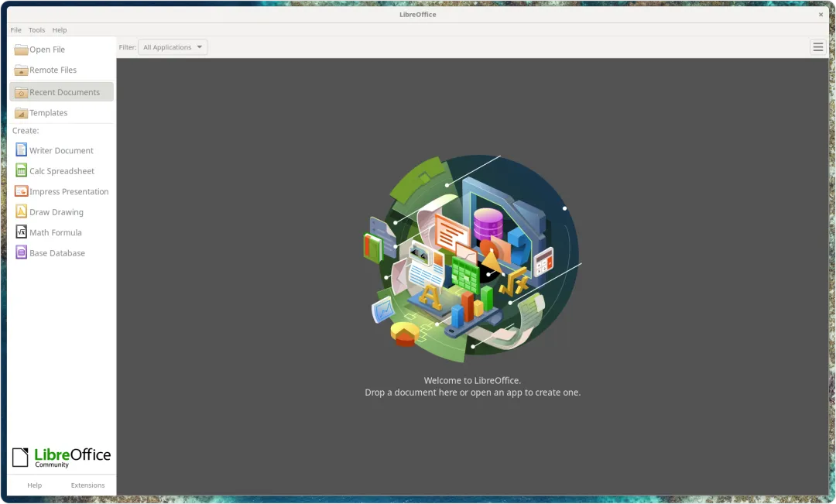Click the LibreOffice Community logo
The width and height of the screenshot is (836, 504).
coord(61,458)
